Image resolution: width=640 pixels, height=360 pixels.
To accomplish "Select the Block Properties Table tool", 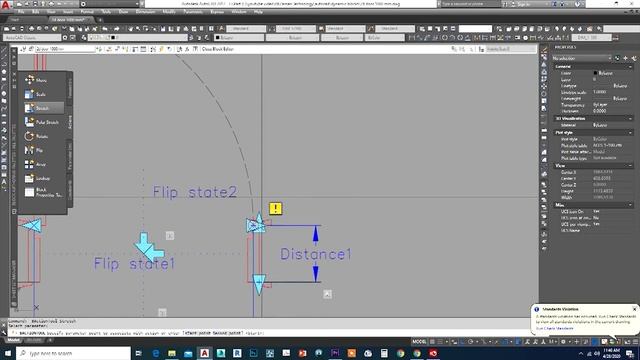I will pyautogui.click(x=43, y=192).
